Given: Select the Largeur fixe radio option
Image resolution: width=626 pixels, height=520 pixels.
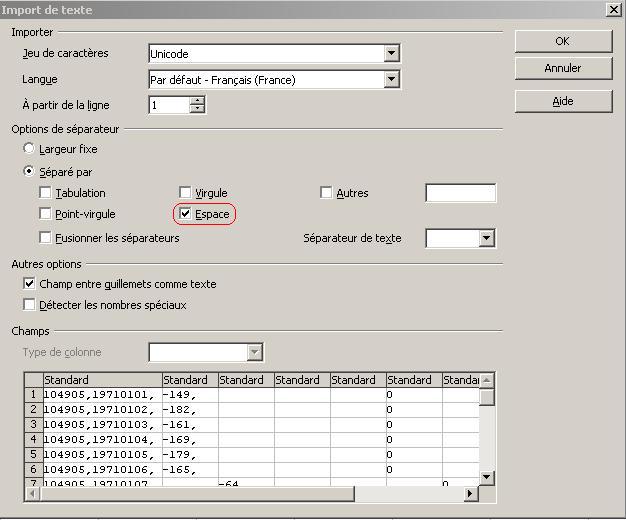Looking at the screenshot, I should click(x=29, y=149).
